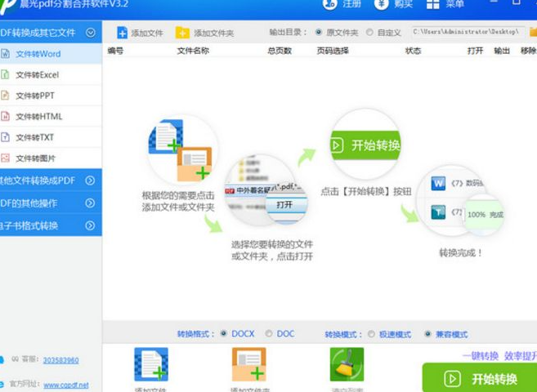Click the large 添加文件 icon at bottom
Viewport: 537px width, 392px height.
pos(150,364)
